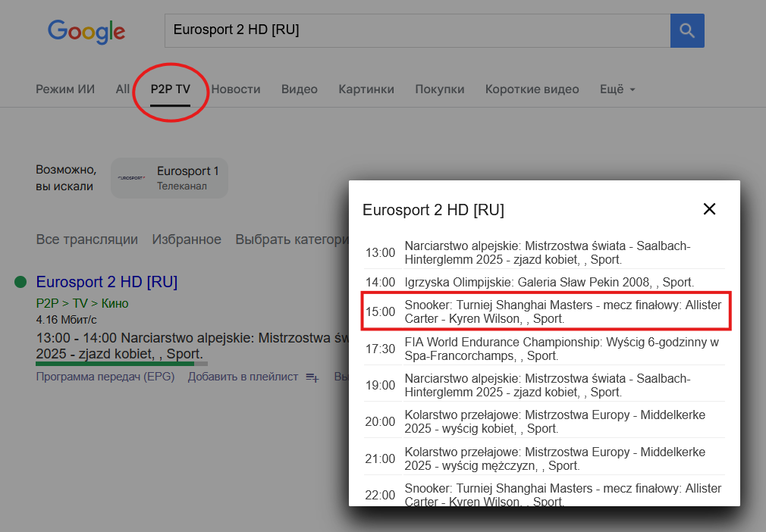Click the popup title Eurosport 2 HD [RU]

pyautogui.click(x=433, y=210)
